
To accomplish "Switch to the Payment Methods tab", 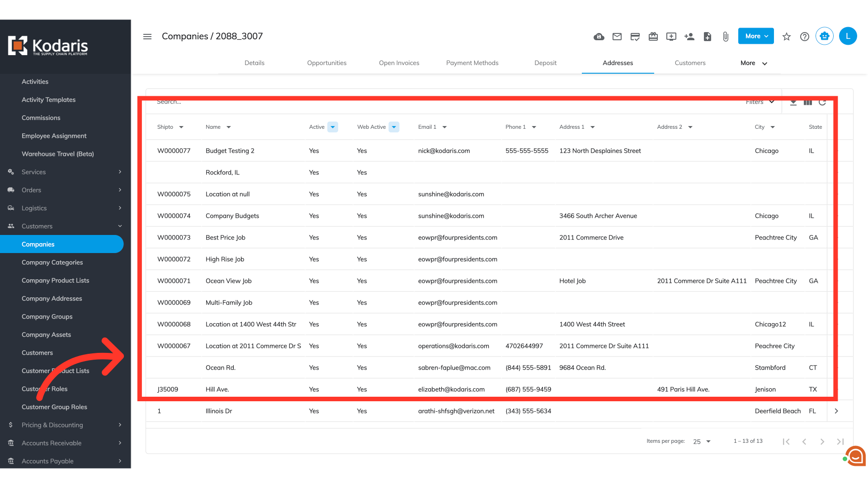I will pos(472,63).
